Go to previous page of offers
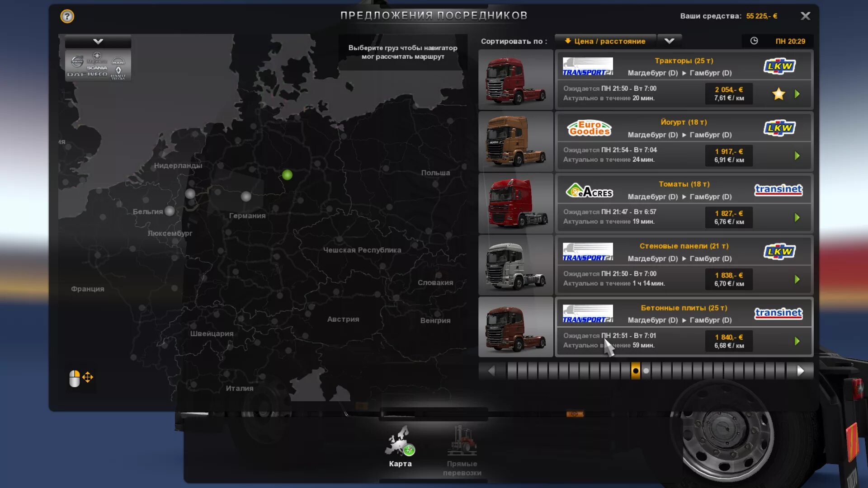This screenshot has width=868, height=488. [x=491, y=371]
